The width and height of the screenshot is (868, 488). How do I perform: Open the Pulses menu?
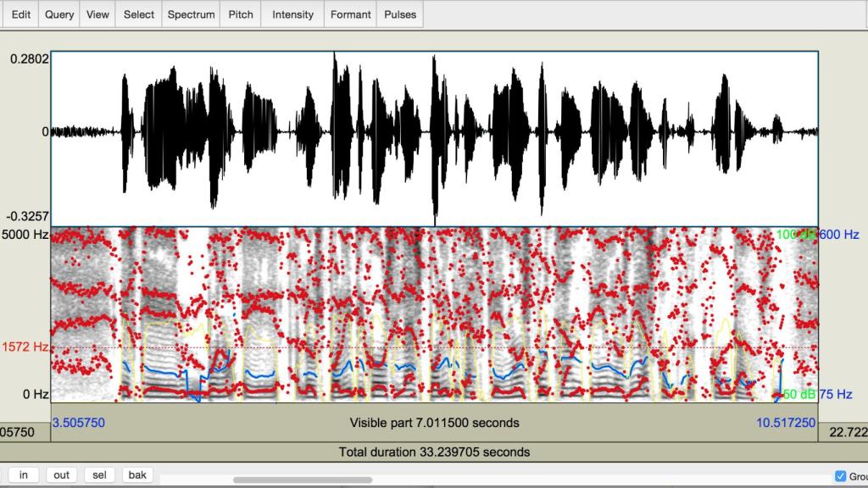coord(400,14)
